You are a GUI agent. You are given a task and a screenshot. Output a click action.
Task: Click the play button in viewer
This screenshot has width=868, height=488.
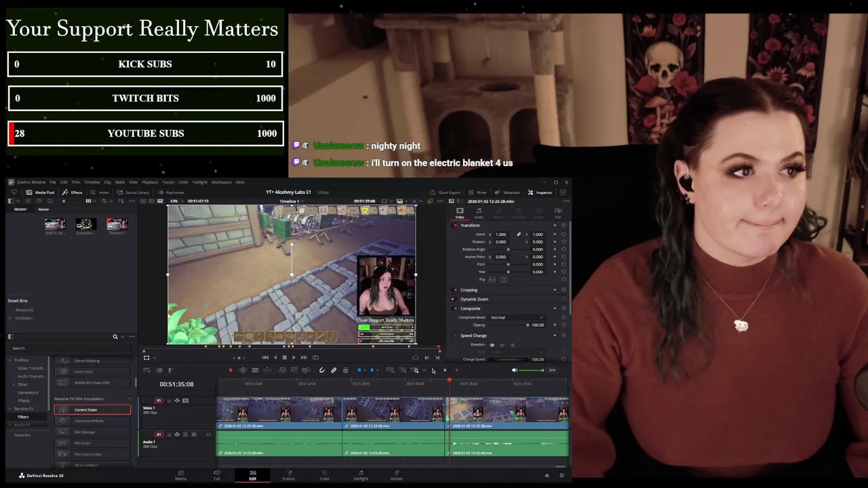294,357
